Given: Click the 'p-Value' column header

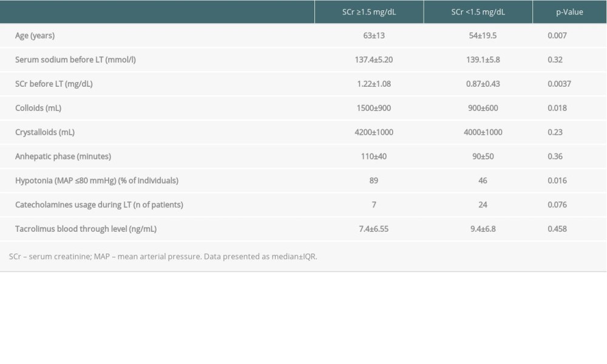Looking at the screenshot, I should pyautogui.click(x=569, y=12).
